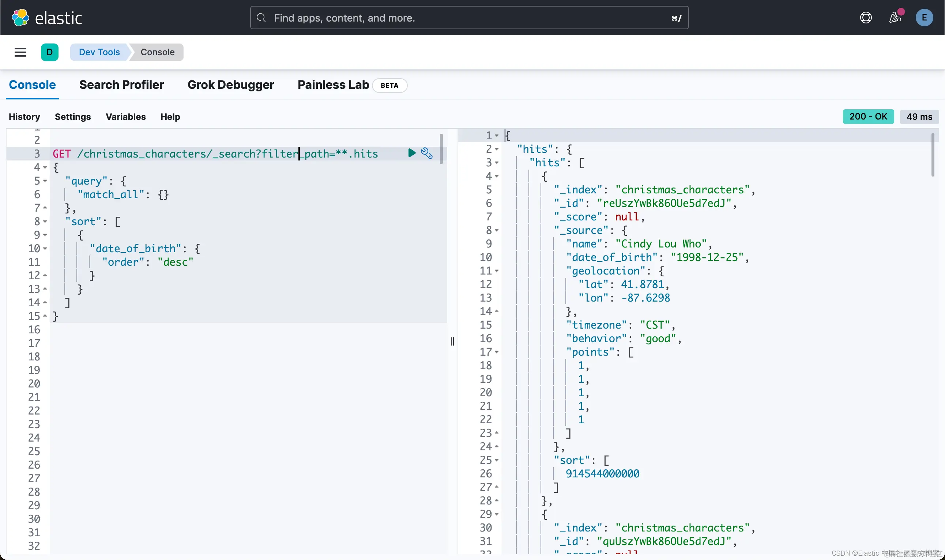Switch to the Grok Debugger tab
This screenshot has height=560, width=945.
[231, 85]
